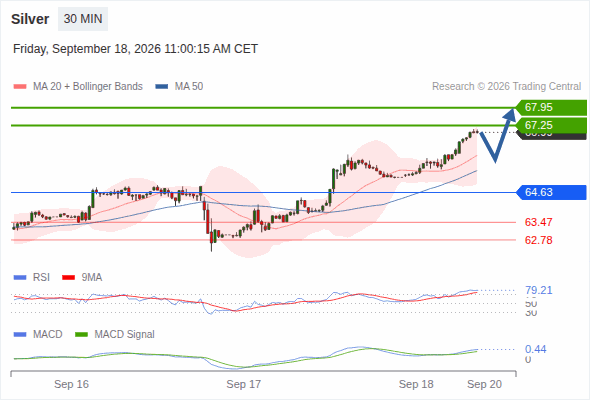Select the 67.95 green resistance label

click(x=551, y=107)
